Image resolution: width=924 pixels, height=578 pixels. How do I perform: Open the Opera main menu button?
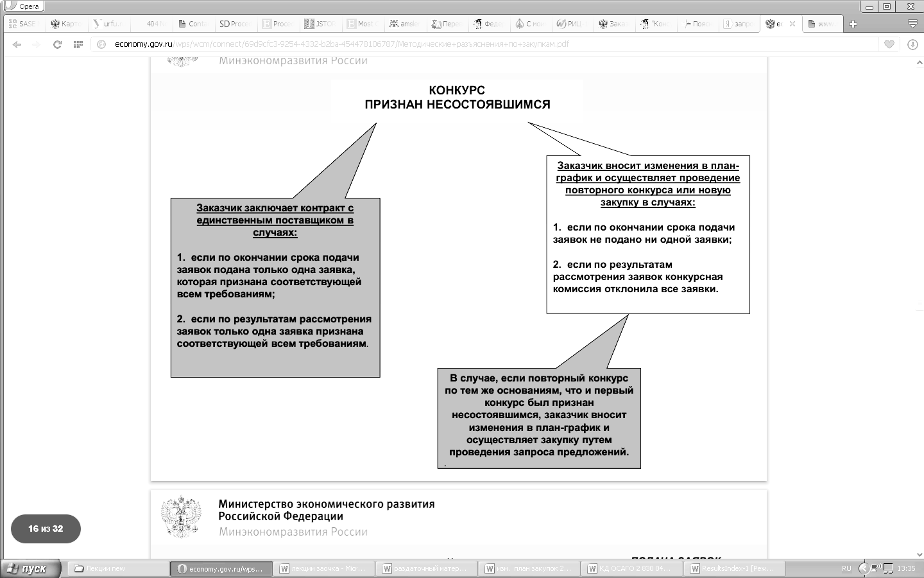pyautogui.click(x=23, y=6)
